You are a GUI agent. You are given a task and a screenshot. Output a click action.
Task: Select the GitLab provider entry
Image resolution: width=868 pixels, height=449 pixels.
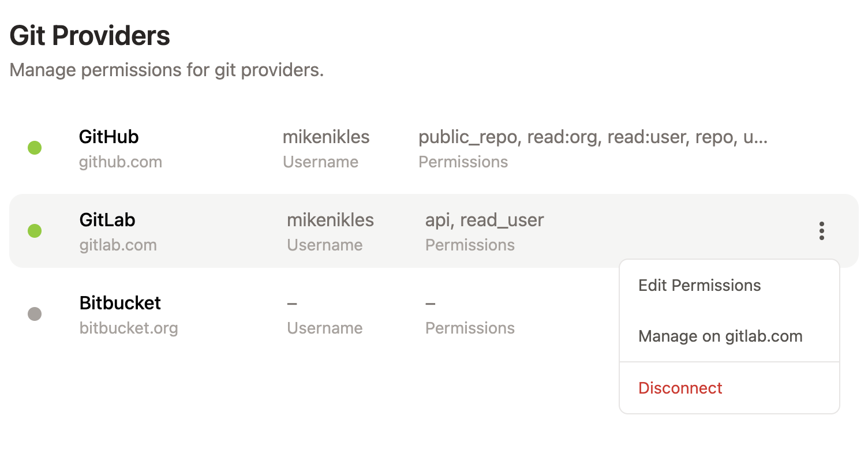coord(107,220)
